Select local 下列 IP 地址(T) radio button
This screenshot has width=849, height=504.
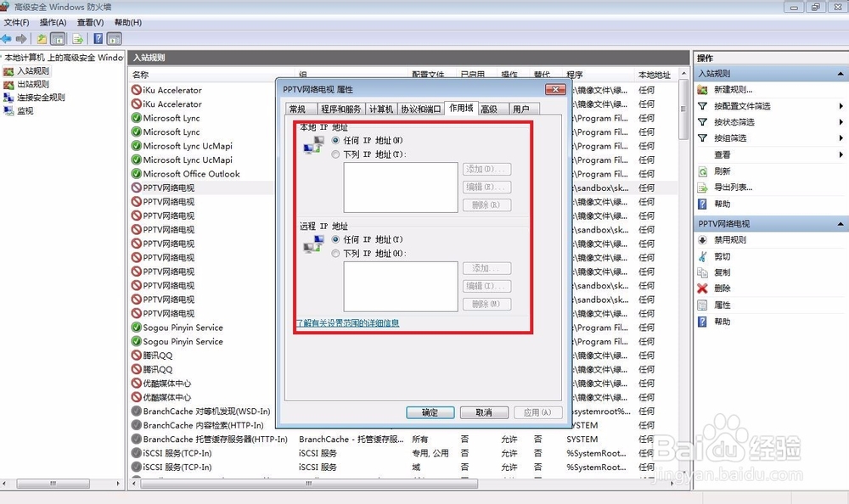point(335,154)
